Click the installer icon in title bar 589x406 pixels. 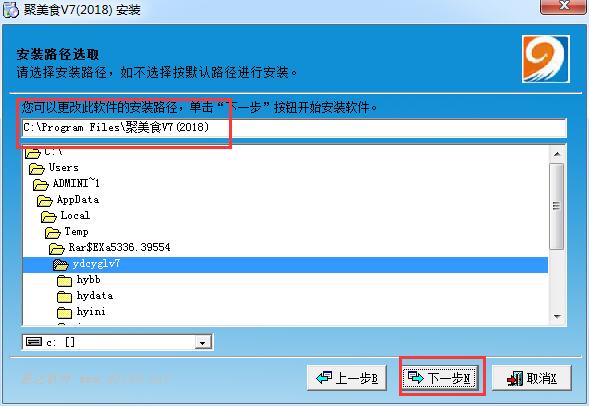11,10
